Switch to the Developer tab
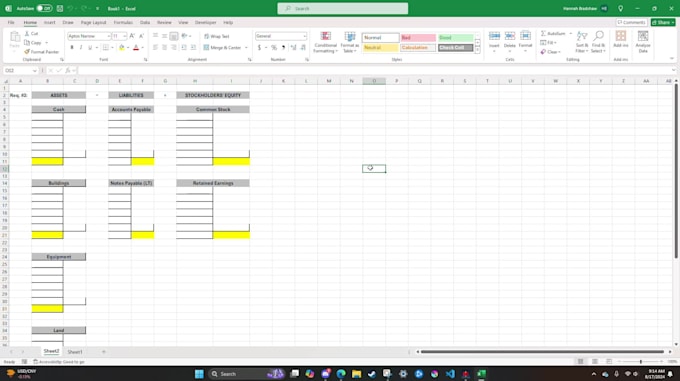This screenshot has width=680, height=381. point(206,23)
